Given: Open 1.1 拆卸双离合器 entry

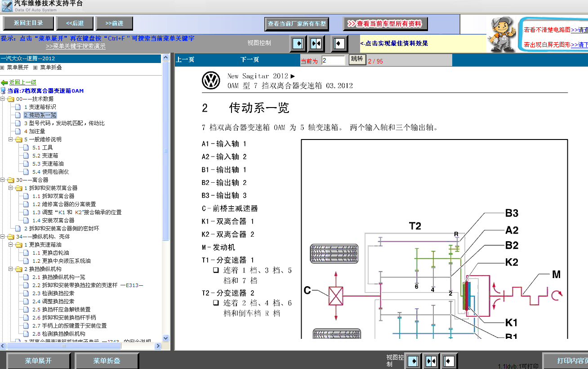Looking at the screenshot, I should tap(53, 196).
